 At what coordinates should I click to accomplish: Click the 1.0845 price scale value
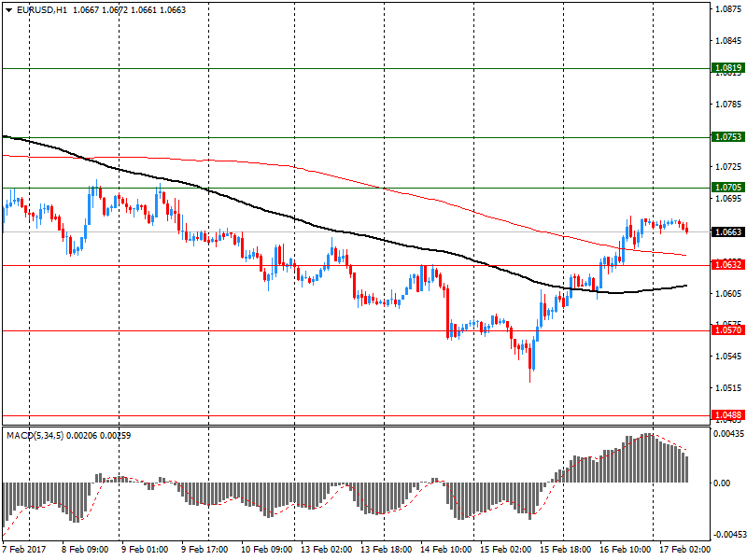729,41
